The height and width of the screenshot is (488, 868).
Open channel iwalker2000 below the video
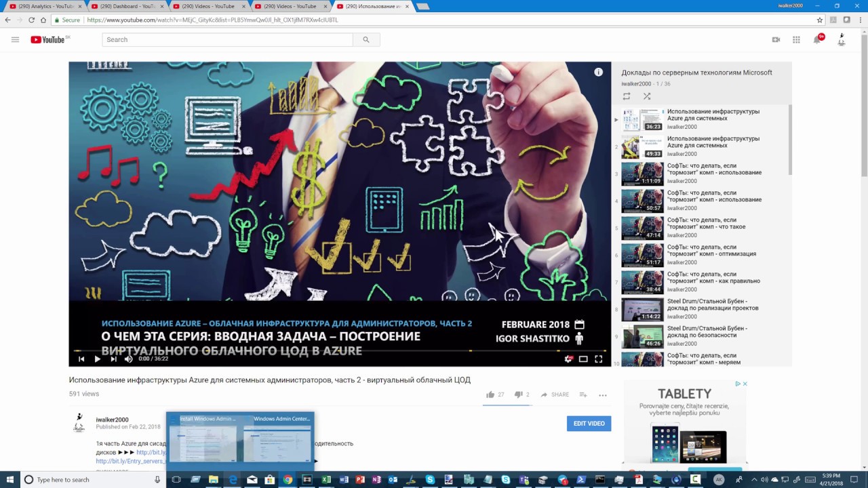click(112, 420)
